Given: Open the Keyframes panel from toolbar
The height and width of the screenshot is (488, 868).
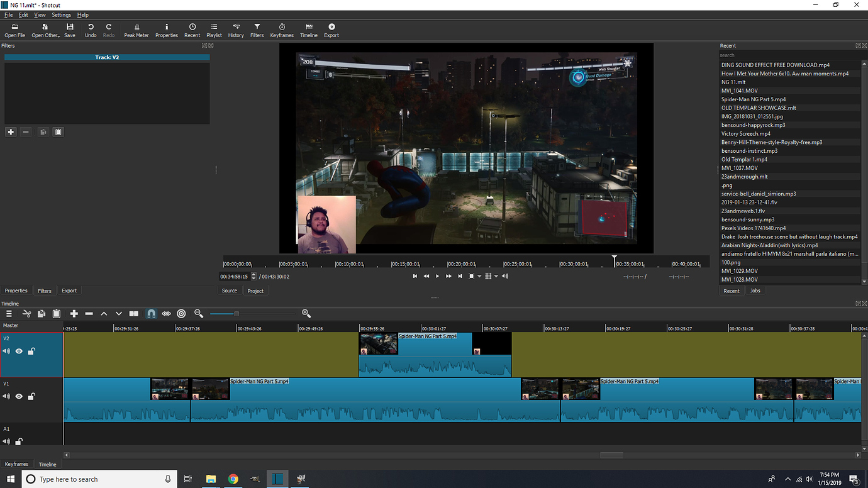Looking at the screenshot, I should (x=282, y=31).
